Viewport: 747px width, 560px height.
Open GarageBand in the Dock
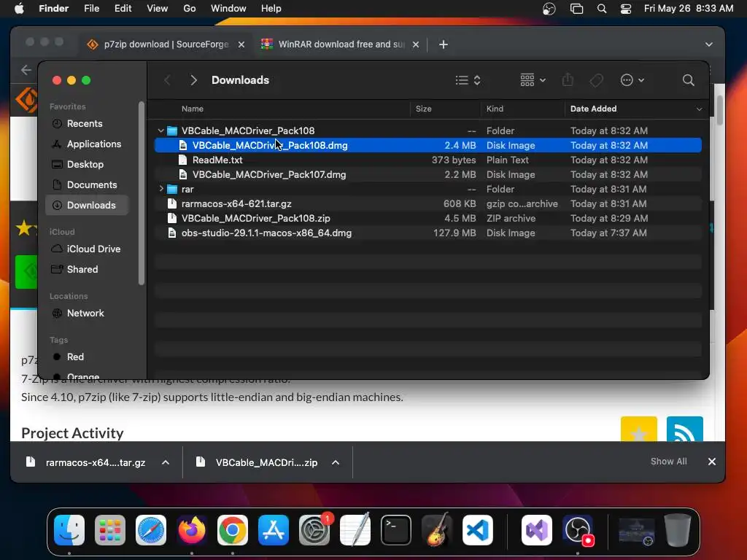(x=437, y=530)
